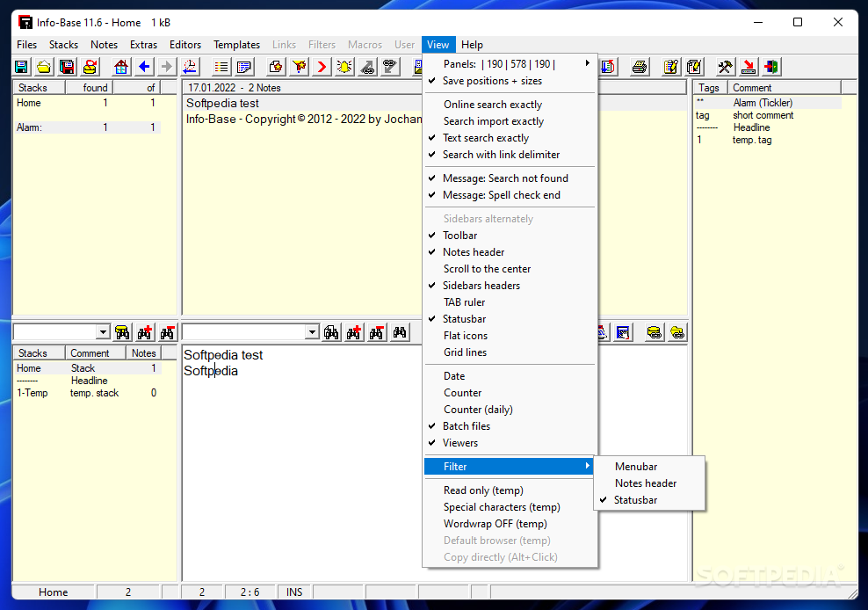The width and height of the screenshot is (868, 610).
Task: Click the chain link arrow-down icon
Action: coord(390,67)
